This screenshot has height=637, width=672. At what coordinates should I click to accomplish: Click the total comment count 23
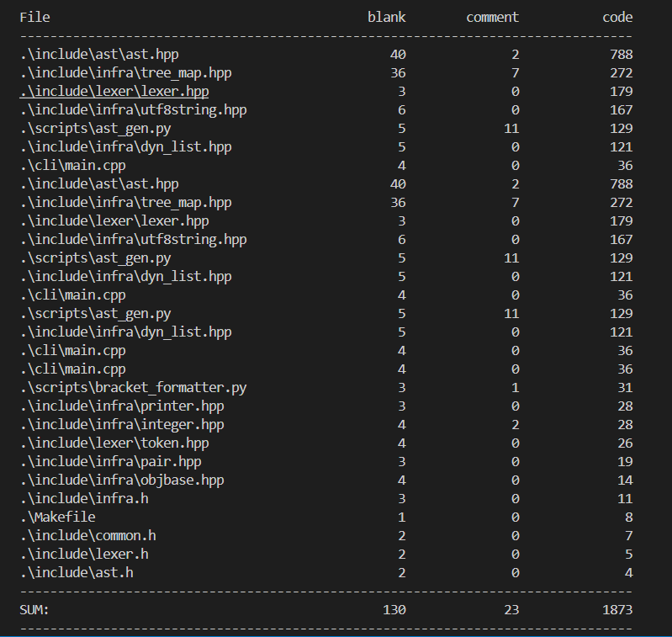pos(511,610)
